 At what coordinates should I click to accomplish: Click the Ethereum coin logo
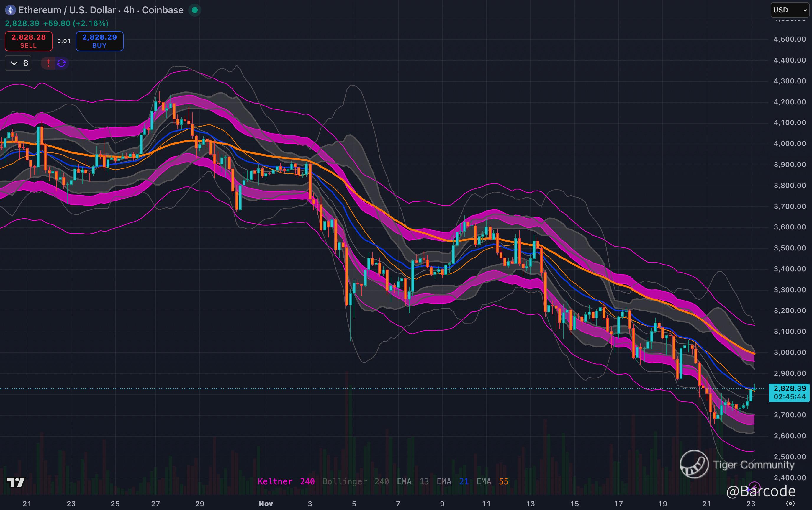pos(10,10)
